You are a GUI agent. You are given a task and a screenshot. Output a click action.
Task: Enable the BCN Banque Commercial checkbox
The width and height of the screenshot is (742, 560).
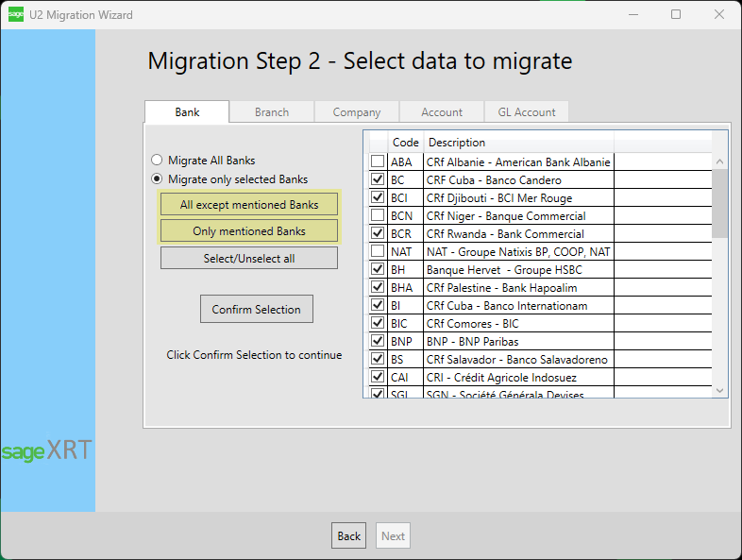378,216
